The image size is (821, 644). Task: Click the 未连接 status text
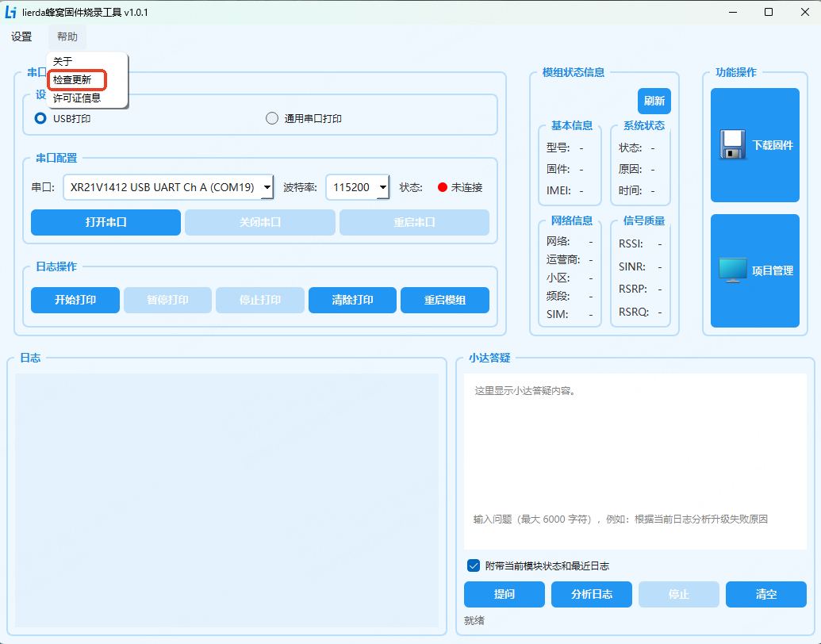[466, 187]
